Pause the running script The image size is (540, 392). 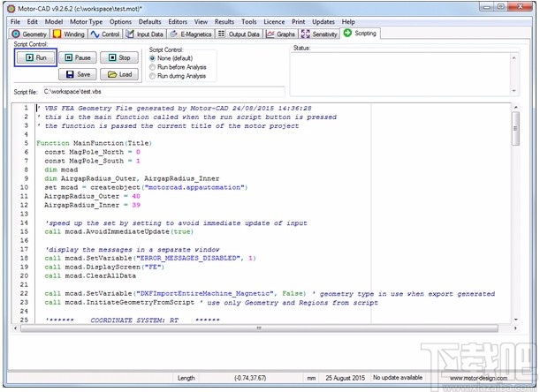coord(78,57)
